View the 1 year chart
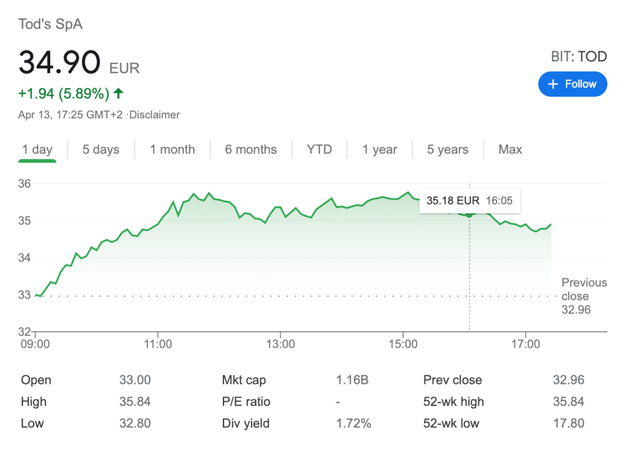Viewport: 630px width, 452px height. point(379,150)
